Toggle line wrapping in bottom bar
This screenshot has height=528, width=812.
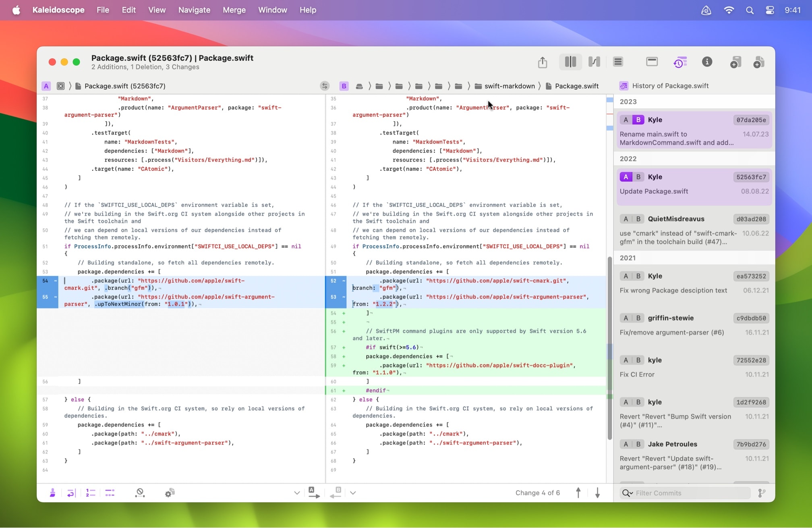[71, 493]
